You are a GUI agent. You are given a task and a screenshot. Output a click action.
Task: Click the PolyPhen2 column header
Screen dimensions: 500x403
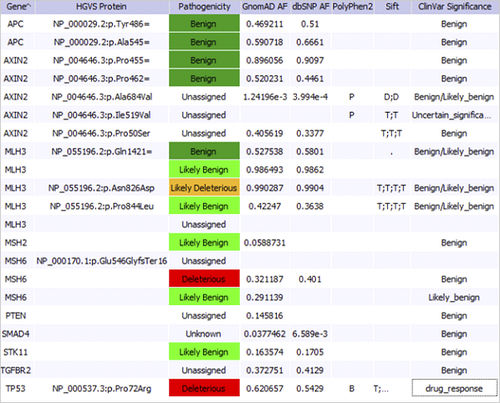pyautogui.click(x=352, y=7)
